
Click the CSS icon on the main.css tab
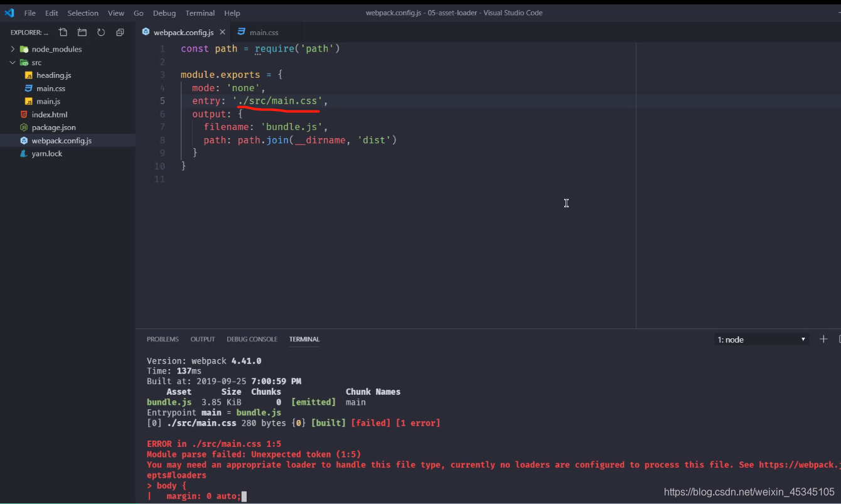pos(242,32)
